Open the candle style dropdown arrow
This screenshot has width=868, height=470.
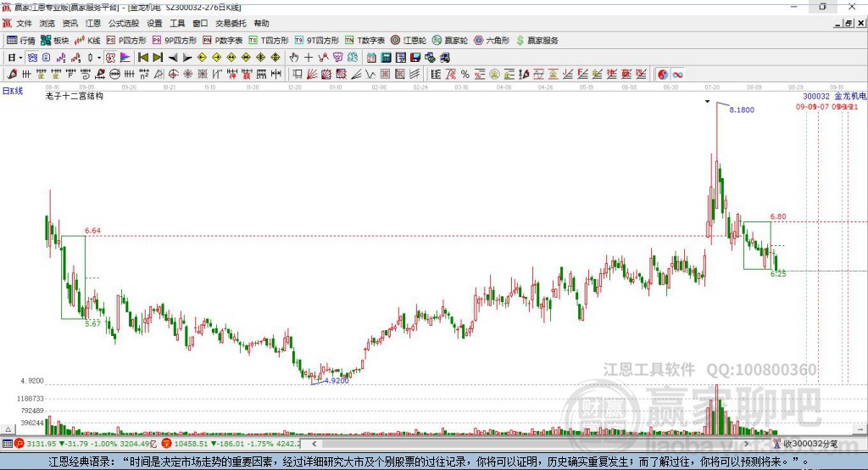(x=99, y=58)
